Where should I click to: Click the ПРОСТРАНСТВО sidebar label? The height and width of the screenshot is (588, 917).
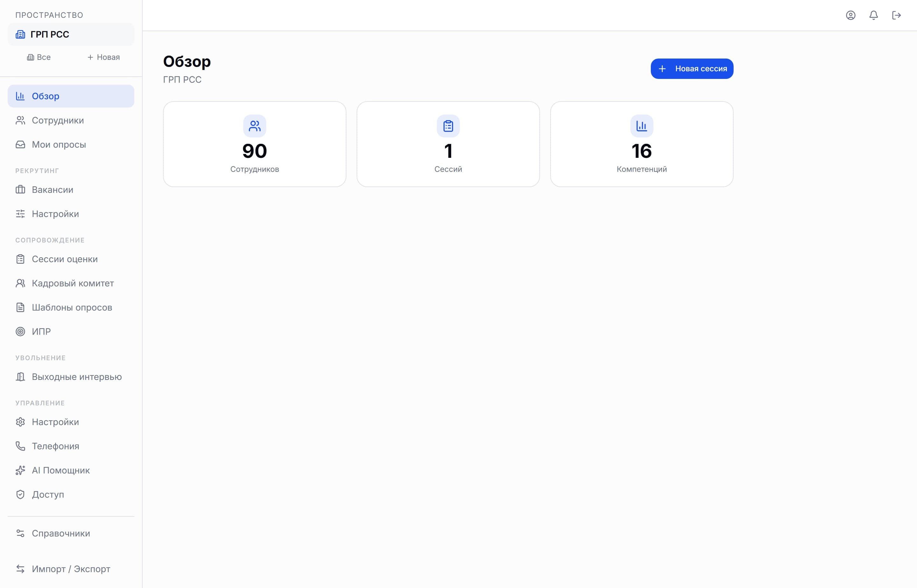(49, 15)
